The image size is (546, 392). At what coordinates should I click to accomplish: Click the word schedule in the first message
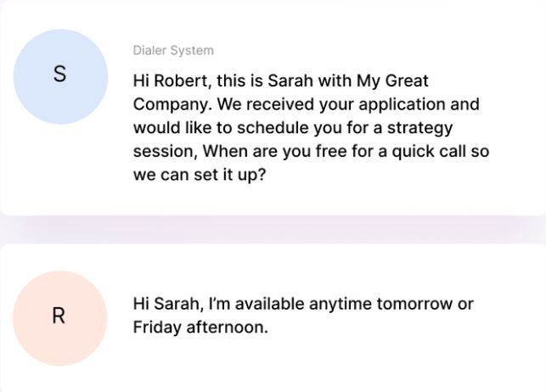pos(273,127)
